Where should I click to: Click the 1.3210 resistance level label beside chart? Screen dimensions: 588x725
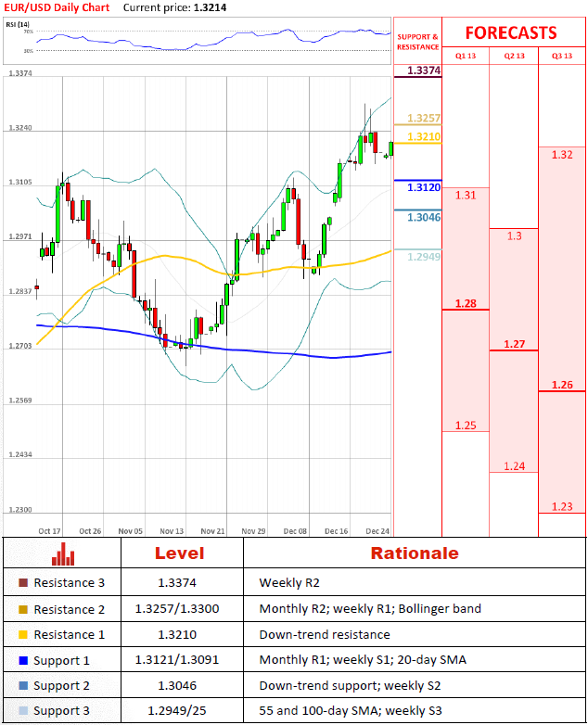tap(424, 137)
